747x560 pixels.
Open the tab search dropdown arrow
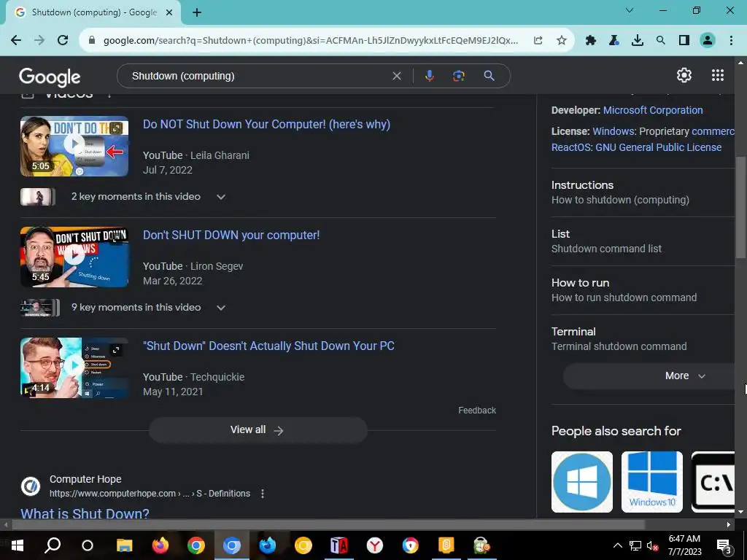click(x=630, y=10)
